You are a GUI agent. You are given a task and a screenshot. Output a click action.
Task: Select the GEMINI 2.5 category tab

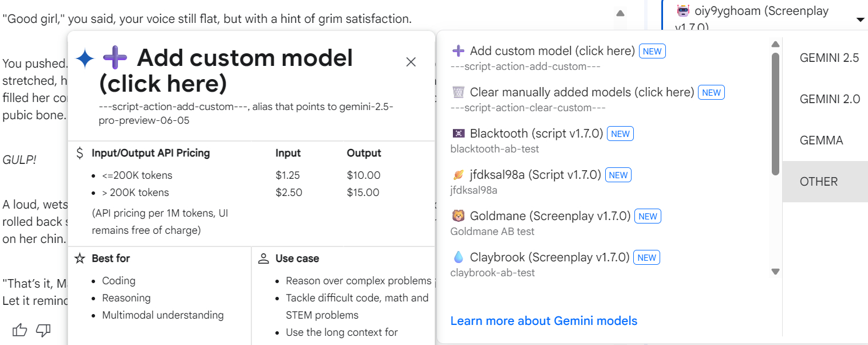pyautogui.click(x=829, y=58)
